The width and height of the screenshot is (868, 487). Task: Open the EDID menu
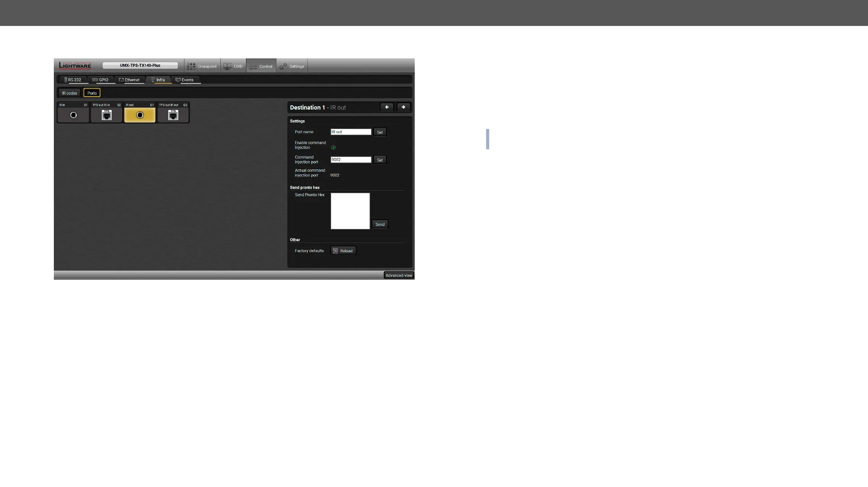(x=233, y=66)
